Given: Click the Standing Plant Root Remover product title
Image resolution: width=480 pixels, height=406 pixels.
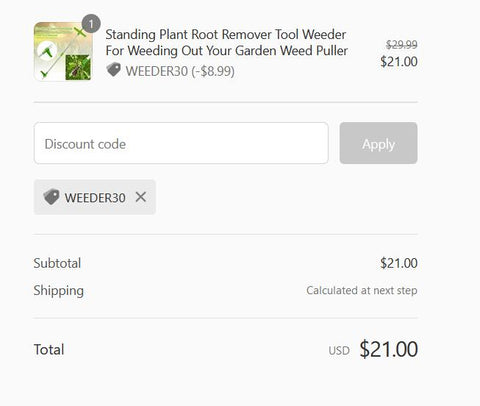Looking at the screenshot, I should coord(226,42).
